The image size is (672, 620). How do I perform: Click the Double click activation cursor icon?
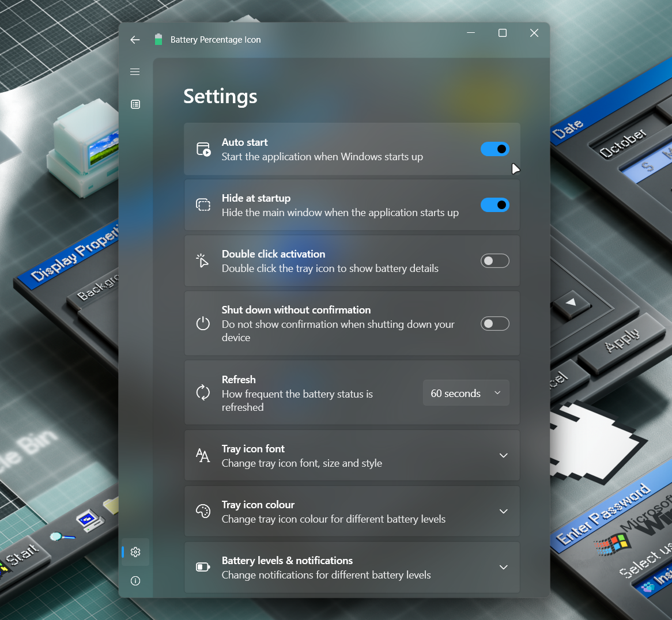click(x=202, y=260)
